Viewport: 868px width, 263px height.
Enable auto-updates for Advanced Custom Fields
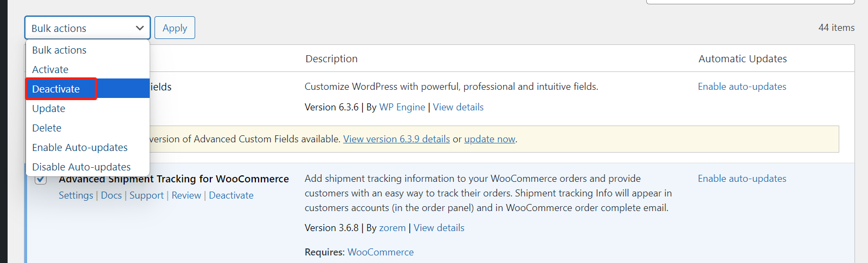(742, 87)
